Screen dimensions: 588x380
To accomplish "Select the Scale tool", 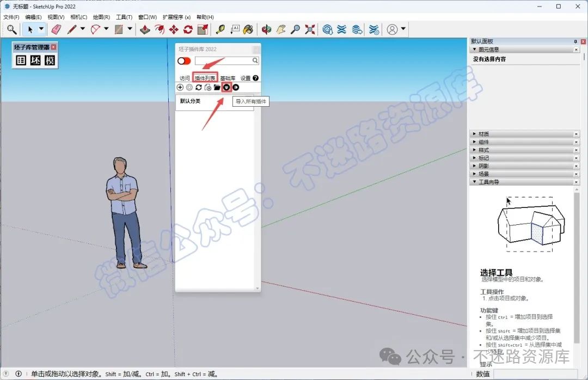I will pos(203,29).
